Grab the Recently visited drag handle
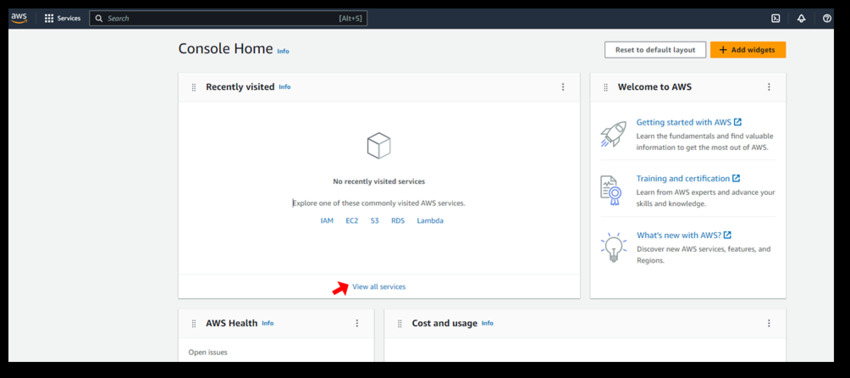Viewport: 850px width, 378px height. 194,87
